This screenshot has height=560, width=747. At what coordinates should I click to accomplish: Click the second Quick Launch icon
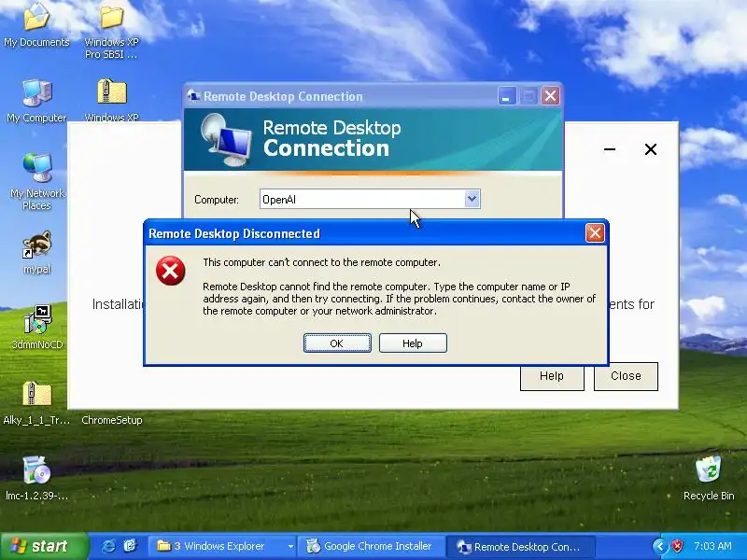(x=130, y=546)
